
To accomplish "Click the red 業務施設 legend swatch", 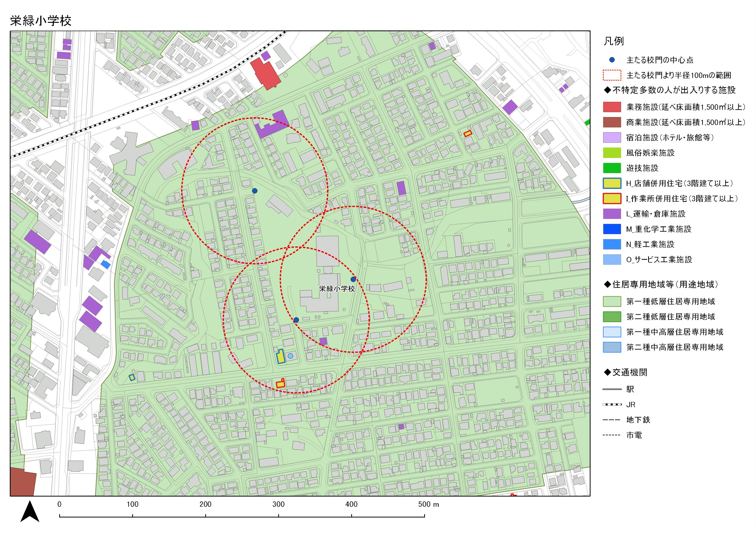I will (x=612, y=107).
